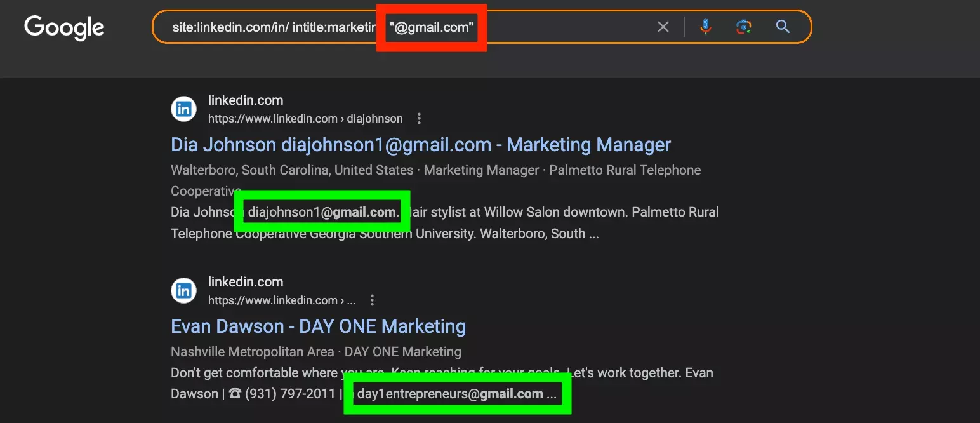Click linkedin.com domain above Evan Dawson result

[246, 281]
